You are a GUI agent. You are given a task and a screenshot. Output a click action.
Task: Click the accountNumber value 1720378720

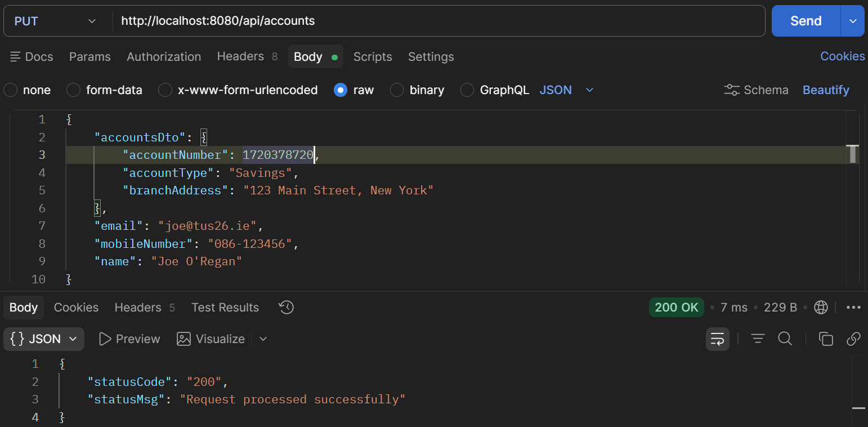pos(278,155)
